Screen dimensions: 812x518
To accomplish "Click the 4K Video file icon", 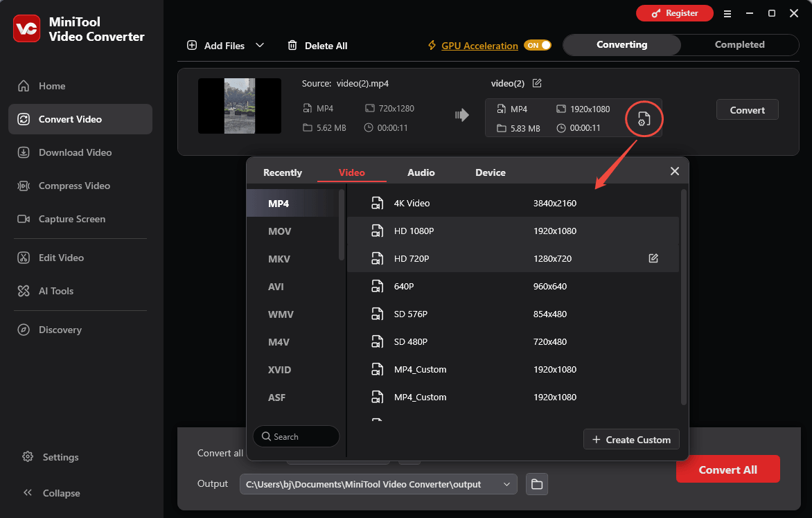I will 378,203.
